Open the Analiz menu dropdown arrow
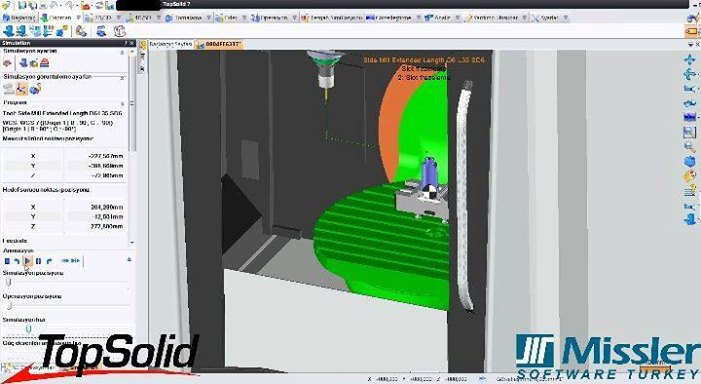 pyautogui.click(x=458, y=18)
